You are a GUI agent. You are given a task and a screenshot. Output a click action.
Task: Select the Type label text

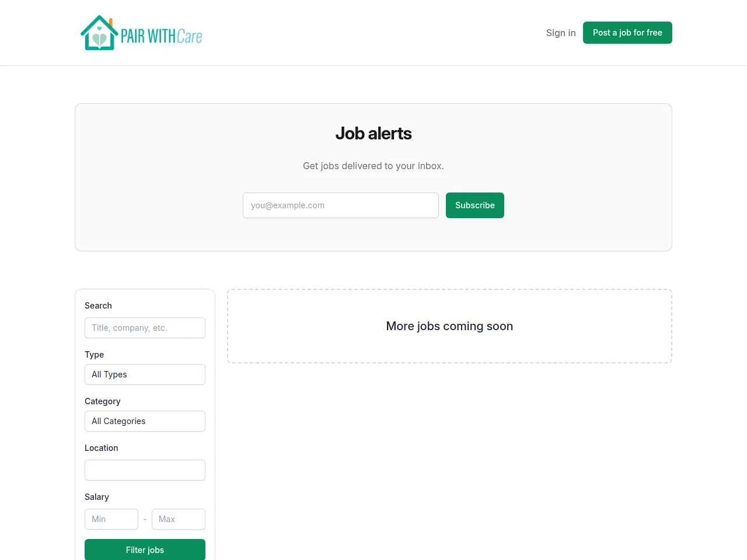[94, 355]
